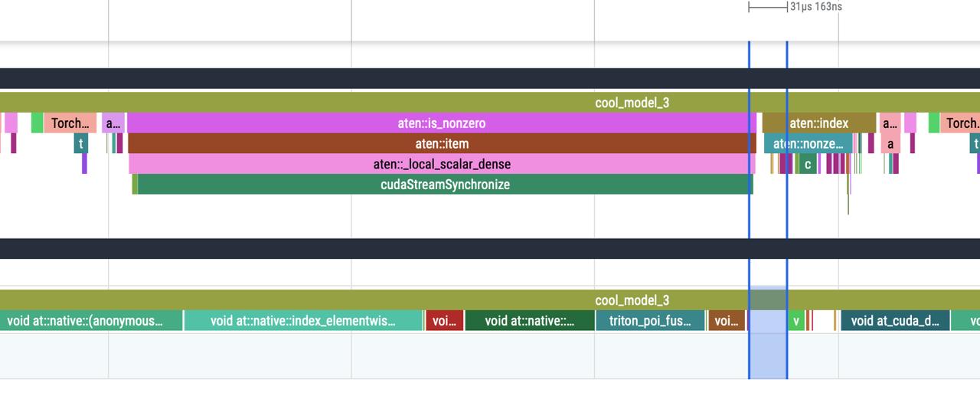The image size is (980, 409).
Task: Click the aten::item brown slice
Action: [441, 144]
